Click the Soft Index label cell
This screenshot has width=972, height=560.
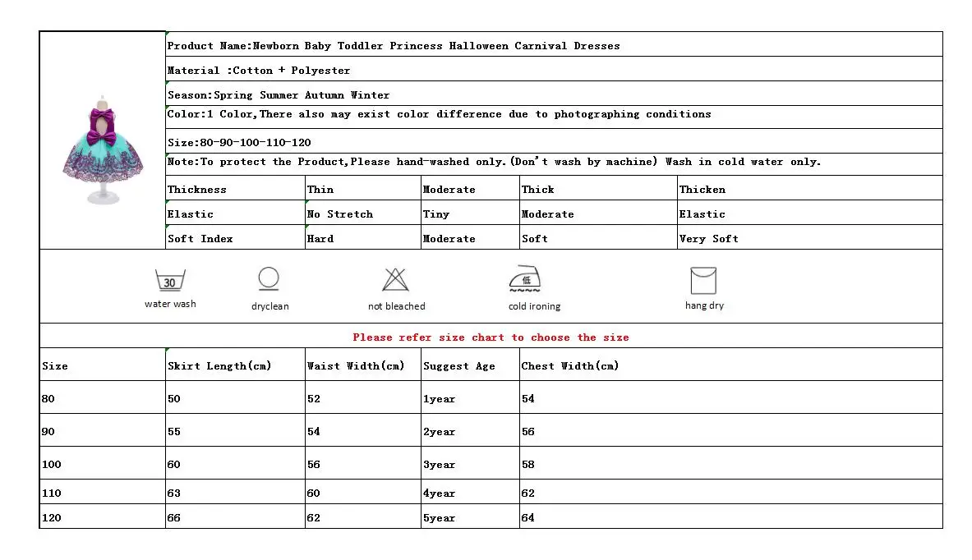click(236, 237)
